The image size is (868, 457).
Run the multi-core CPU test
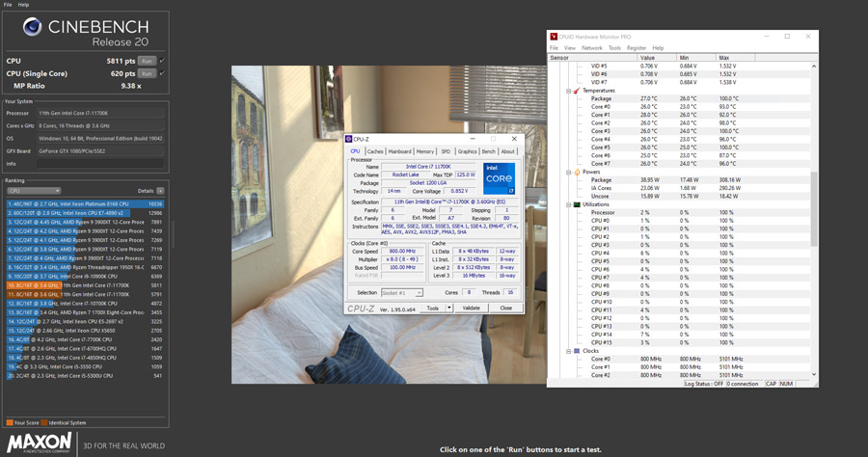pyautogui.click(x=147, y=61)
